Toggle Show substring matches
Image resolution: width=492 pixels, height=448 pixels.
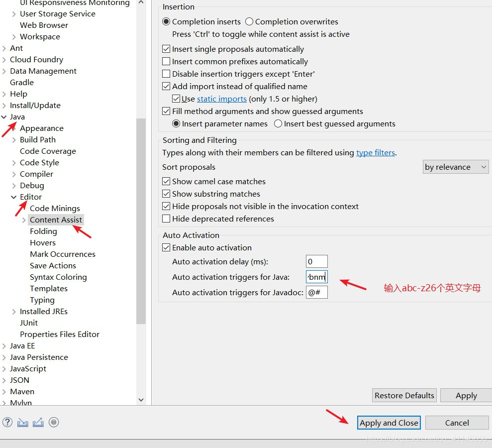click(166, 194)
